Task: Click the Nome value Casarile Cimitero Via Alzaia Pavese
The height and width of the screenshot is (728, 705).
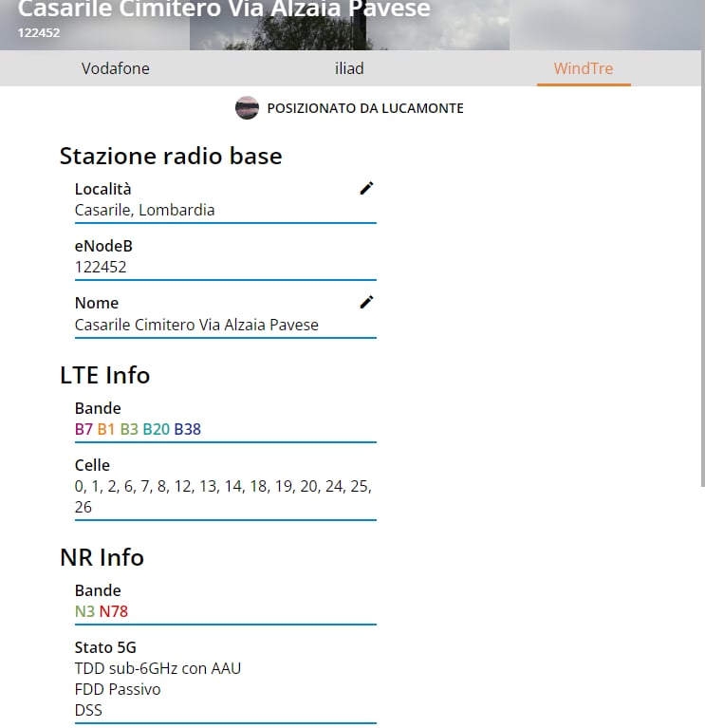Action: 196,325
